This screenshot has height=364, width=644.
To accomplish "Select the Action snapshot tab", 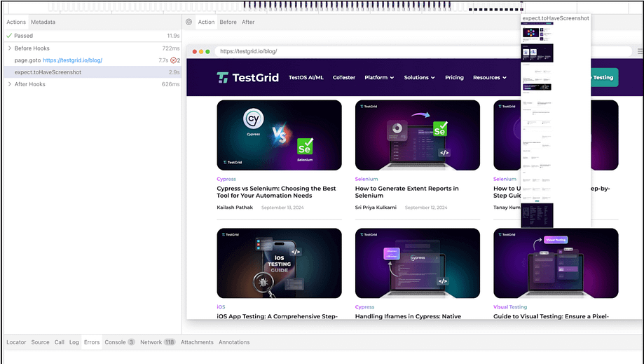I will 206,22.
